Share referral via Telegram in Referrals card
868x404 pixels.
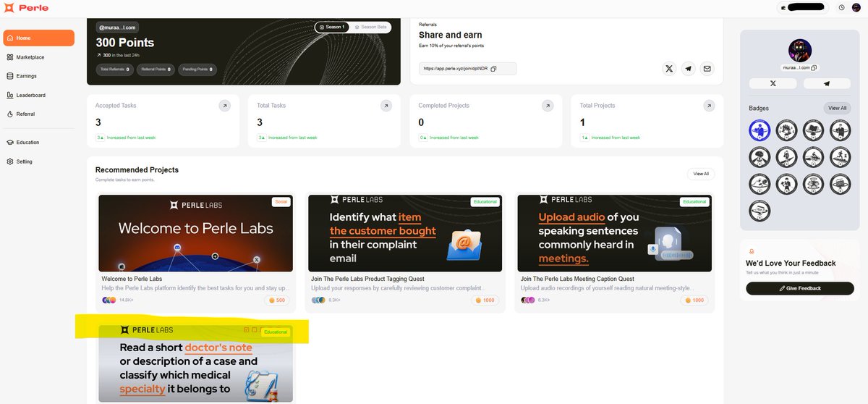click(688, 69)
